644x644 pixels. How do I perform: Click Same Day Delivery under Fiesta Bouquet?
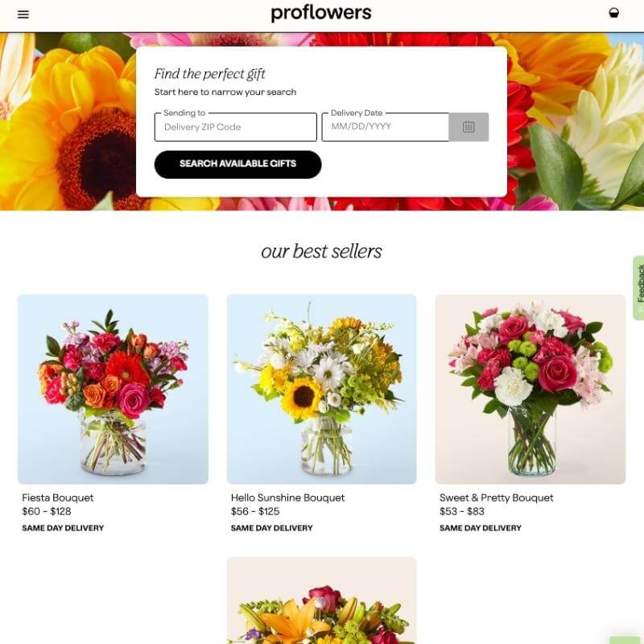click(63, 528)
